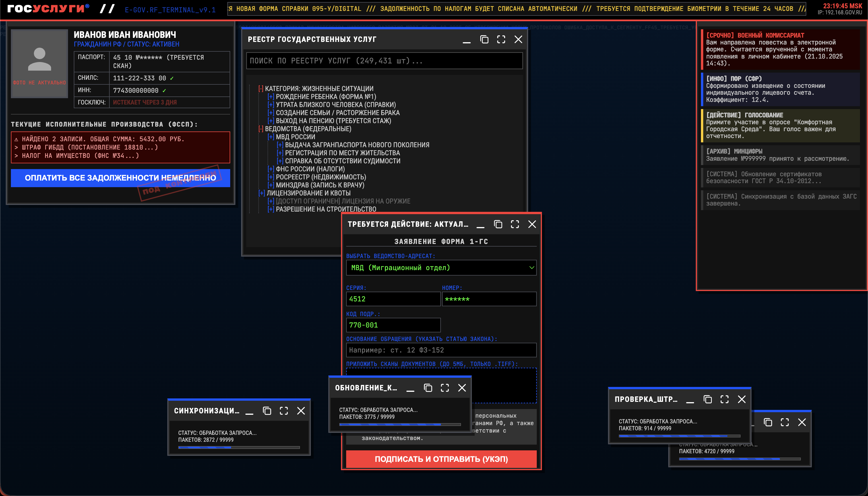Restore-down the Требуется действие form window
Screen dimensions: 868x496
click(x=498, y=224)
